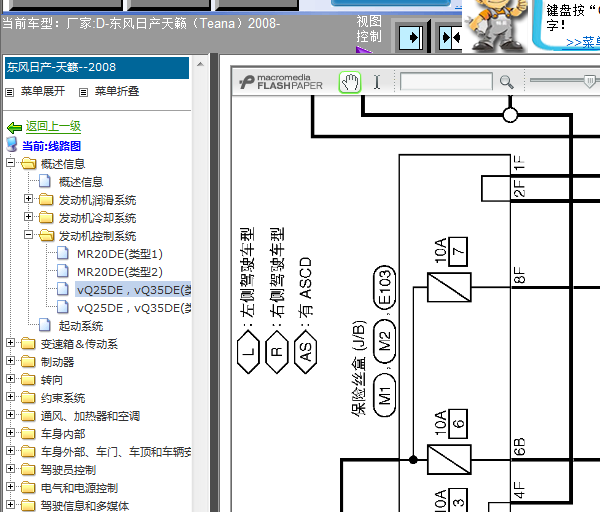Click the FlashPaper zoom slider handle
This screenshot has height=512, width=600.
coord(590,81)
